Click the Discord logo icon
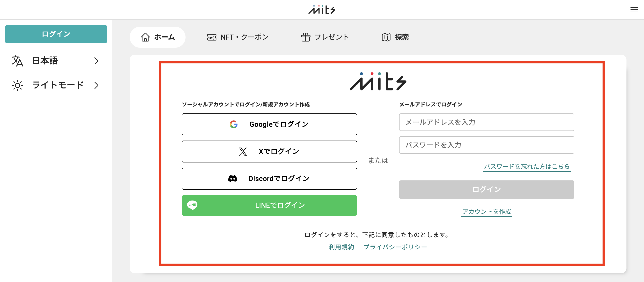The height and width of the screenshot is (282, 644). [x=232, y=179]
